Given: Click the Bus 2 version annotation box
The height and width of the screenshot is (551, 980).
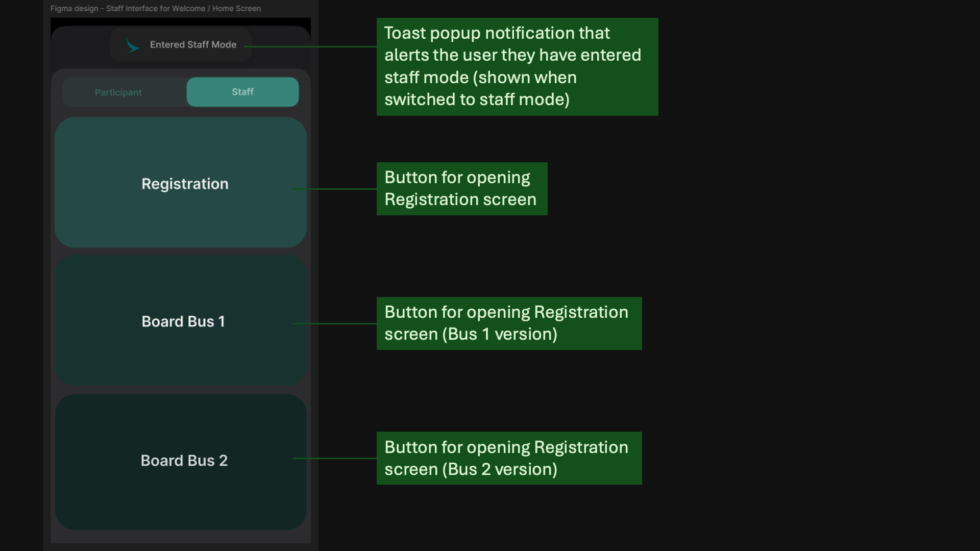Looking at the screenshot, I should [x=509, y=458].
